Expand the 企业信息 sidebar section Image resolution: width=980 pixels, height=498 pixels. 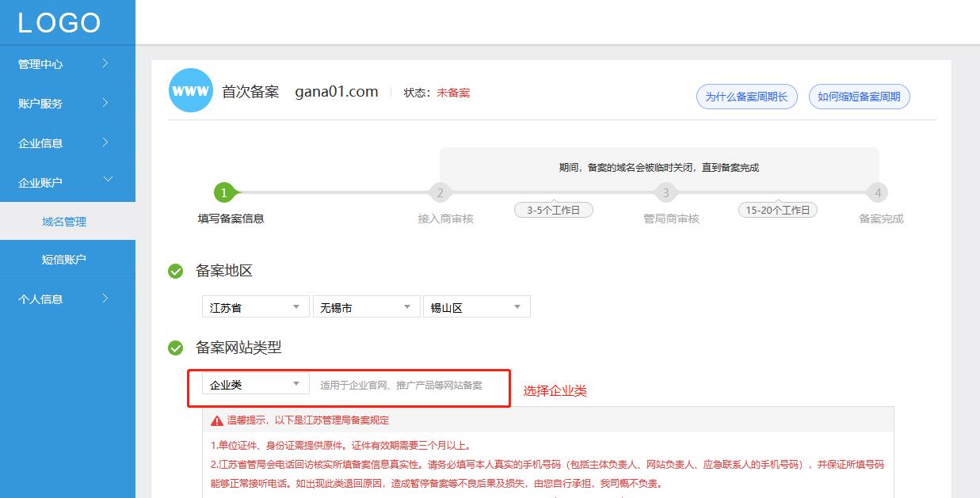pyautogui.click(x=67, y=143)
